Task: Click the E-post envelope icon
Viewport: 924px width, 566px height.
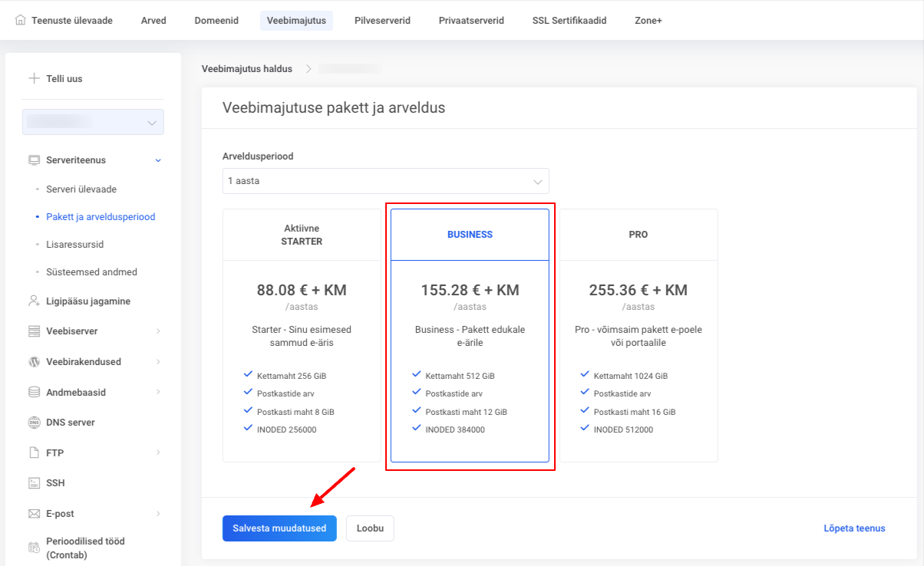Action: point(34,514)
